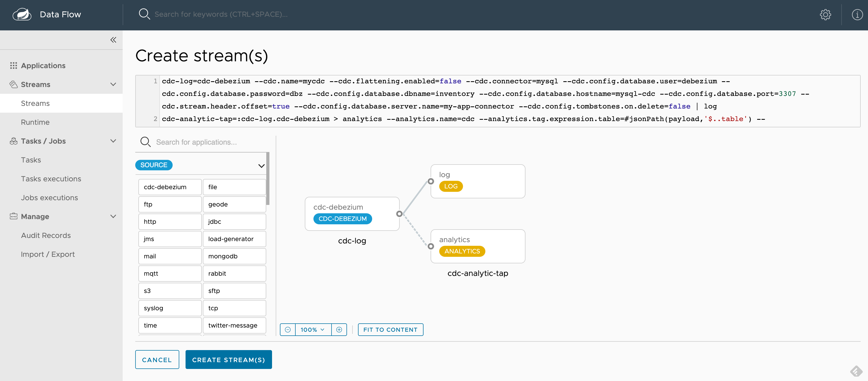This screenshot has width=868, height=381.
Task: Select the mqtt source app
Action: [x=170, y=274]
